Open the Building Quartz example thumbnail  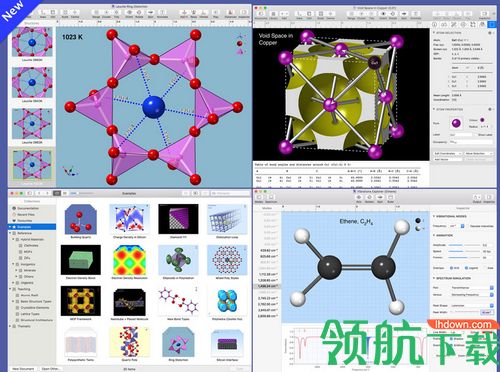click(81, 219)
